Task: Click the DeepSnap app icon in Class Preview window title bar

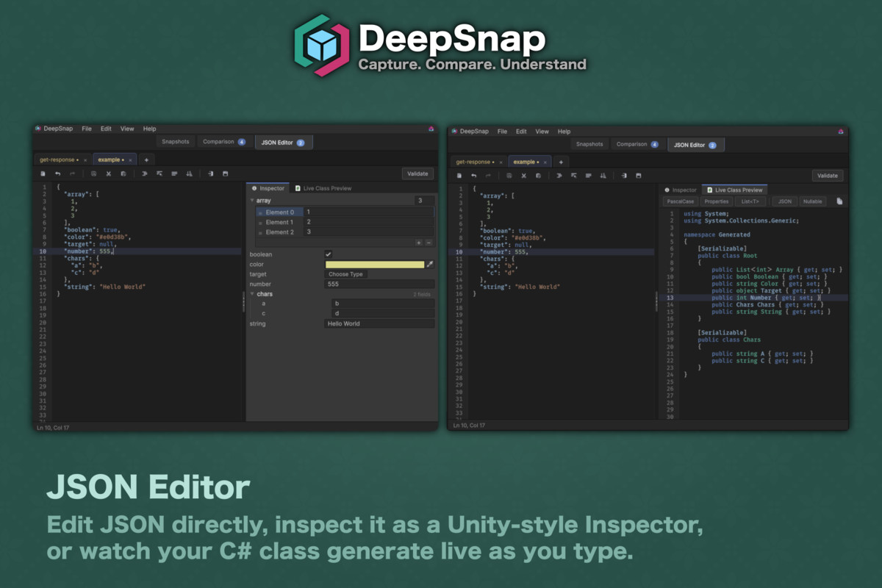Action: pos(453,132)
